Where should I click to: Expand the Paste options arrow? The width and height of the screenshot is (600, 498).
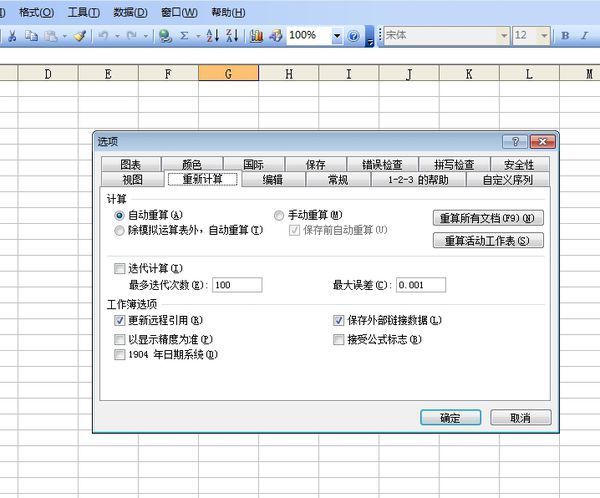coord(65,36)
